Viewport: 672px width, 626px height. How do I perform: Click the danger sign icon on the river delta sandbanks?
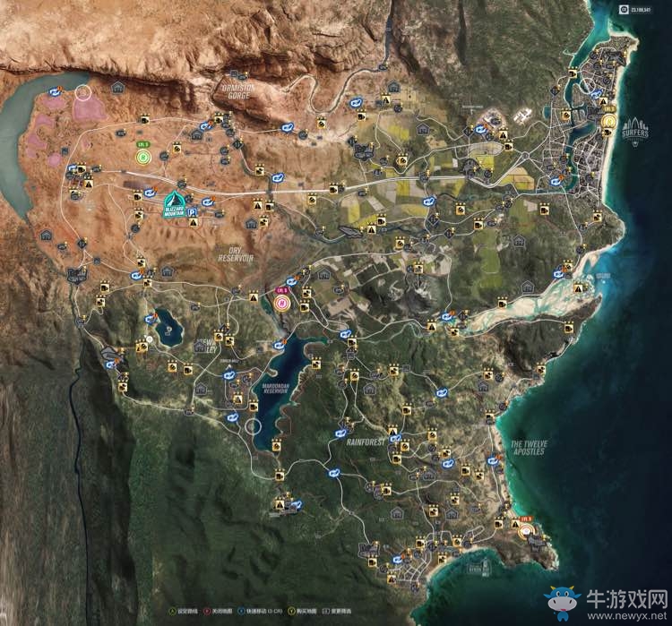pyautogui.click(x=579, y=288)
